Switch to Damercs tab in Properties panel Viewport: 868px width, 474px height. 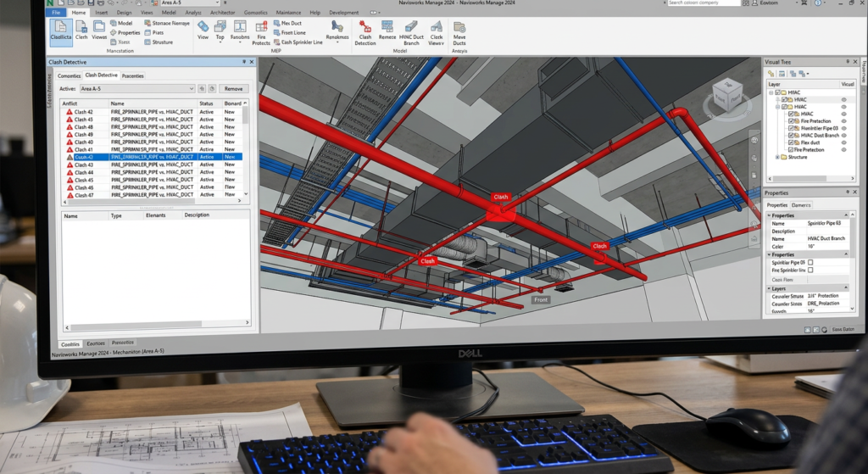[801, 205]
